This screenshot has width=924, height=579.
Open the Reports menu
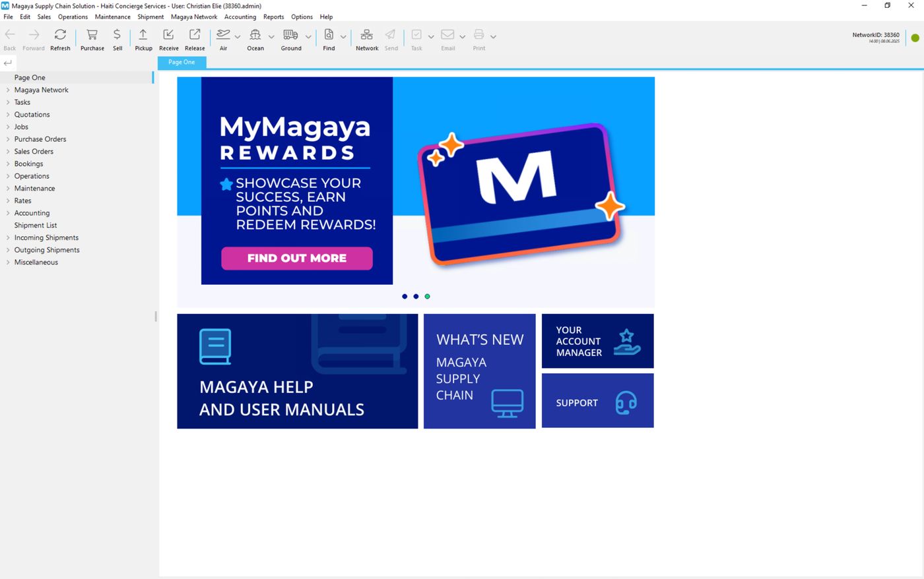click(273, 17)
